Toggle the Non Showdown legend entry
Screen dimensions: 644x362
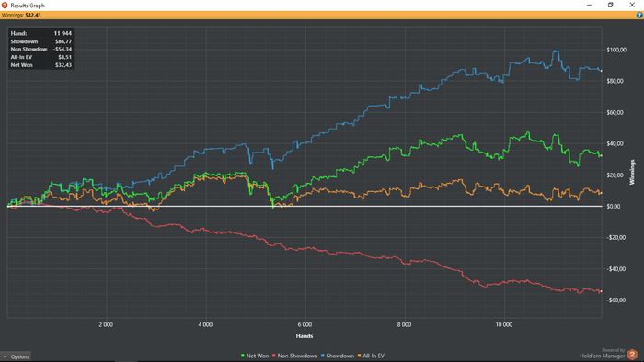click(294, 356)
